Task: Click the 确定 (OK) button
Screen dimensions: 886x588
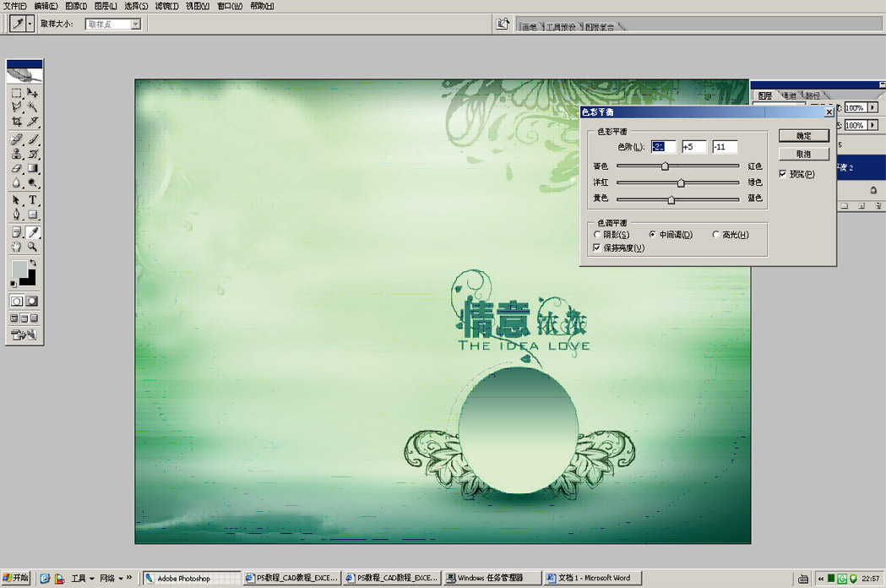Action: pos(803,136)
